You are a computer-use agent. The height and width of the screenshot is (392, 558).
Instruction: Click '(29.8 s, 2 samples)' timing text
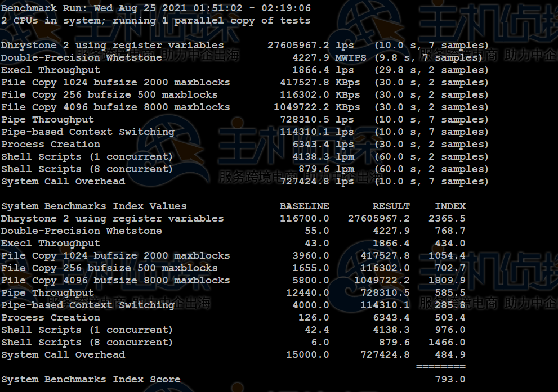tap(431, 70)
